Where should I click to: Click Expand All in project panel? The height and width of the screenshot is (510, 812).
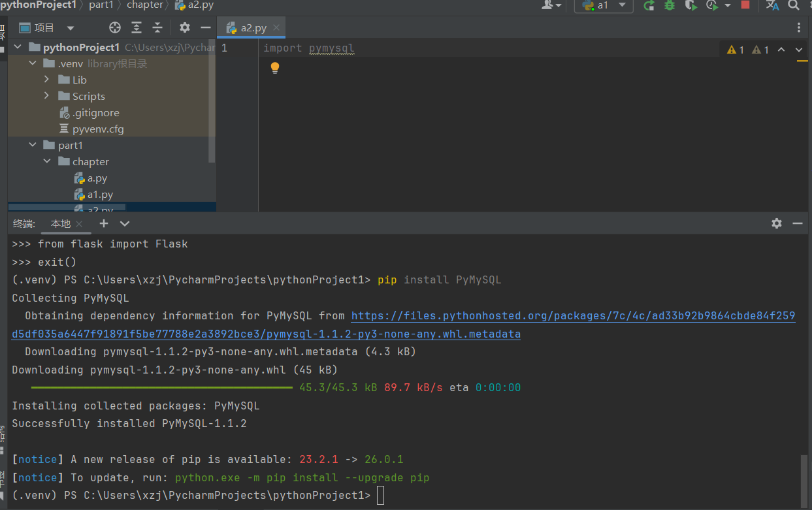[137, 27]
